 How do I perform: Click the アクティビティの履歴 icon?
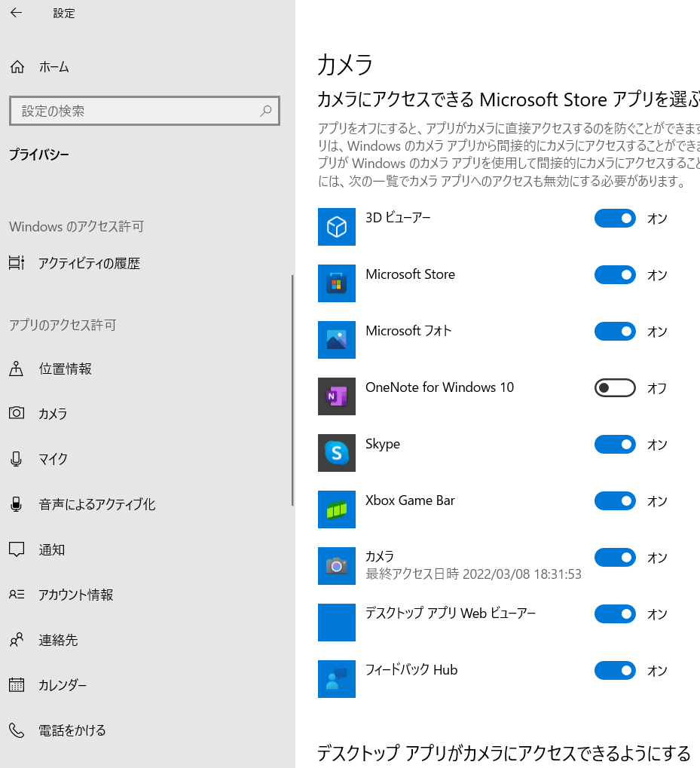coord(17,263)
